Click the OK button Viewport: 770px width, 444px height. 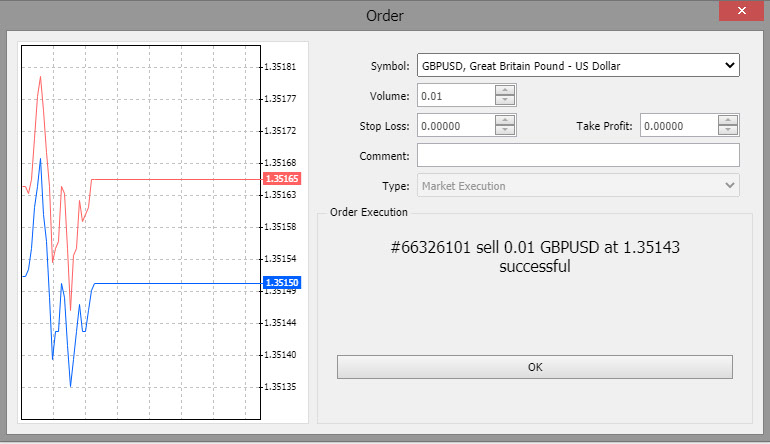535,367
